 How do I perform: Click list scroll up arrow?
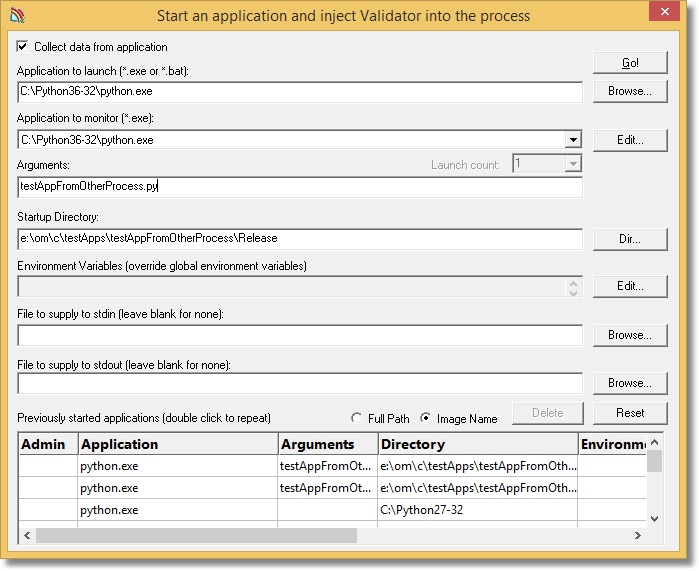654,442
